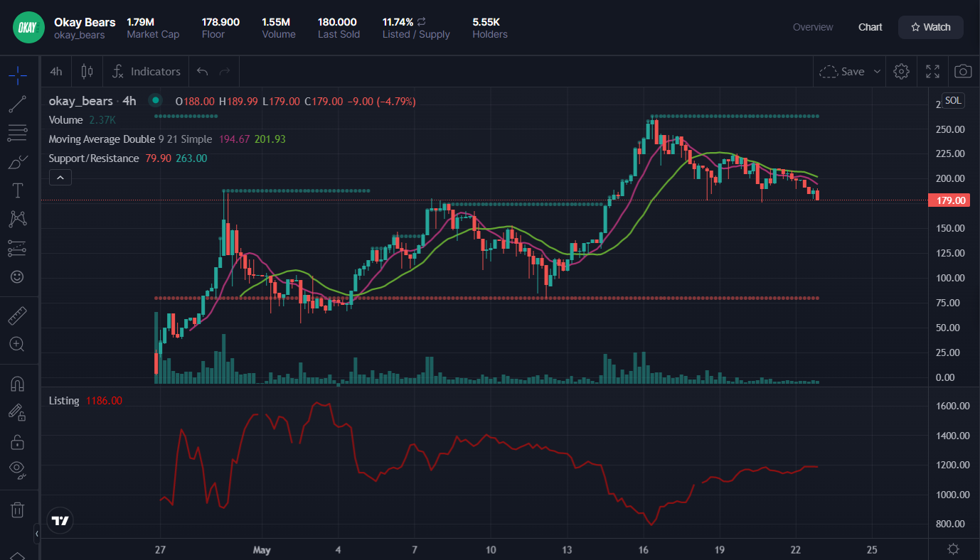This screenshot has height=560, width=980.
Task: Click the Okay Bears collection name
Action: (85, 22)
